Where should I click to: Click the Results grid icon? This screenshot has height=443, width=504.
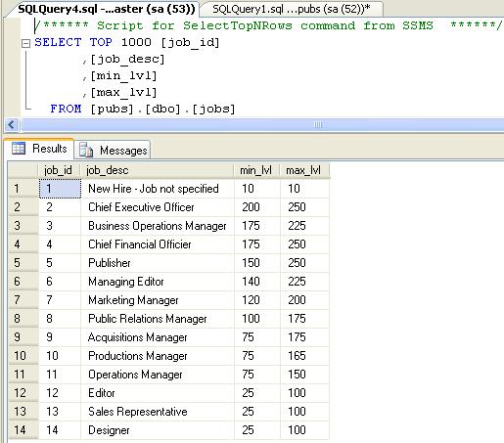(x=19, y=149)
